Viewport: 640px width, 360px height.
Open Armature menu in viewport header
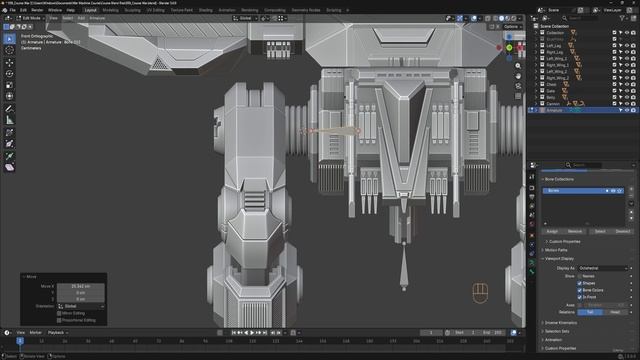[x=97, y=18]
